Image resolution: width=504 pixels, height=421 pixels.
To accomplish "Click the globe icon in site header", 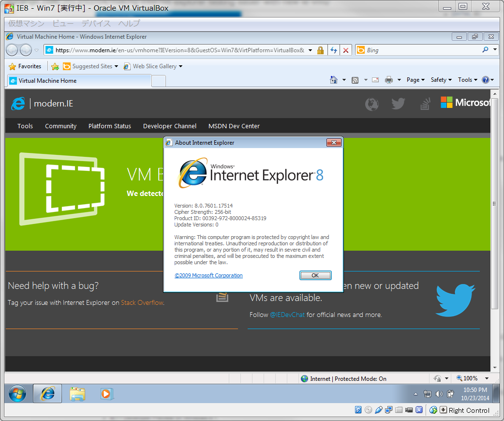I will pyautogui.click(x=372, y=104).
